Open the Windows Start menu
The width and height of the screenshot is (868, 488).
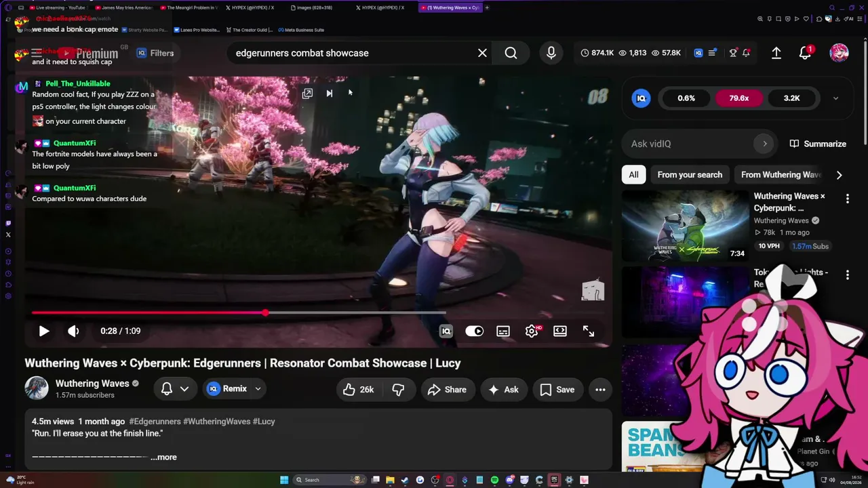tap(284, 480)
